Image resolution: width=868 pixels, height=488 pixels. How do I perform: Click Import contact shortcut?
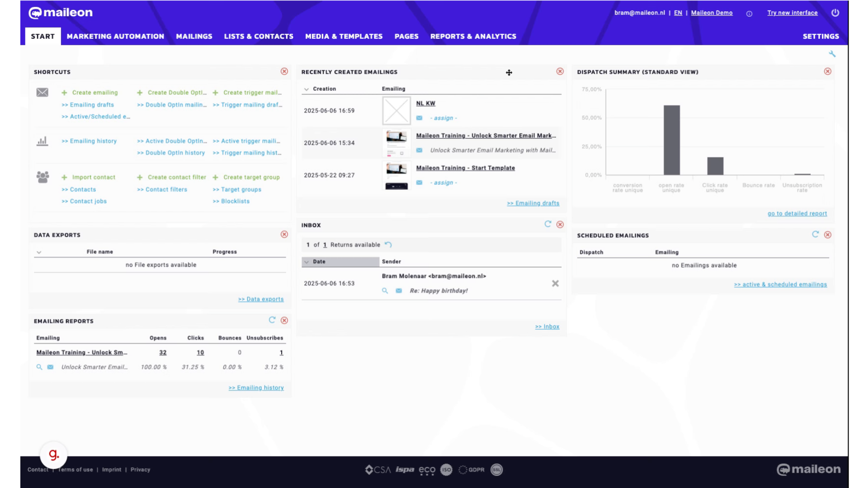(89, 177)
